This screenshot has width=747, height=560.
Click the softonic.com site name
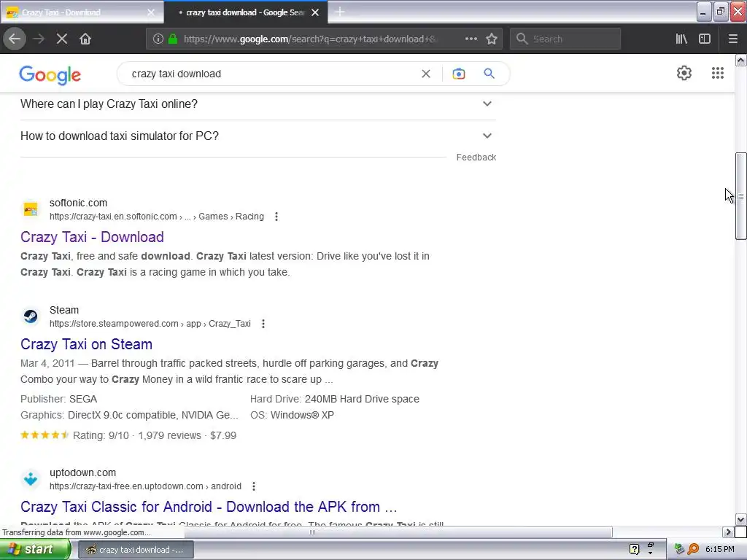[78, 203]
